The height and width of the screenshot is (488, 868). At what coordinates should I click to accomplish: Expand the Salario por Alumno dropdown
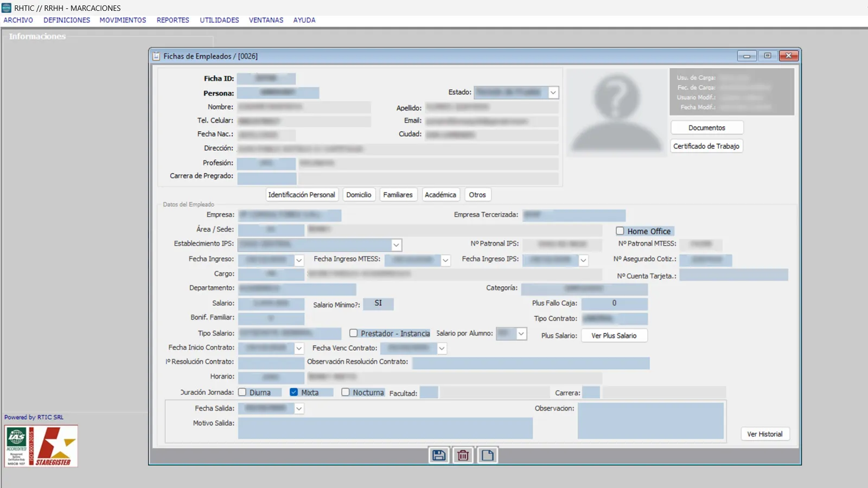pos(521,333)
